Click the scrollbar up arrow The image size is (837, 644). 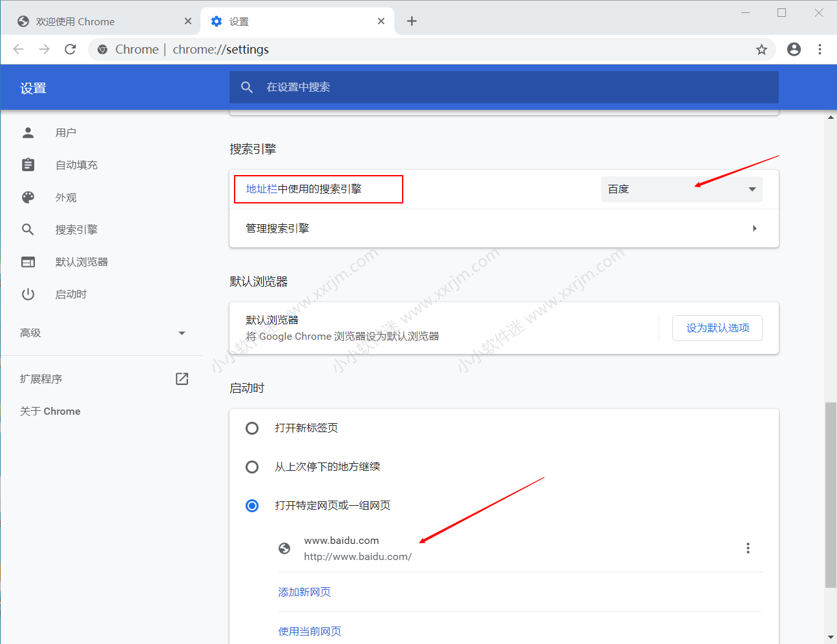point(831,118)
